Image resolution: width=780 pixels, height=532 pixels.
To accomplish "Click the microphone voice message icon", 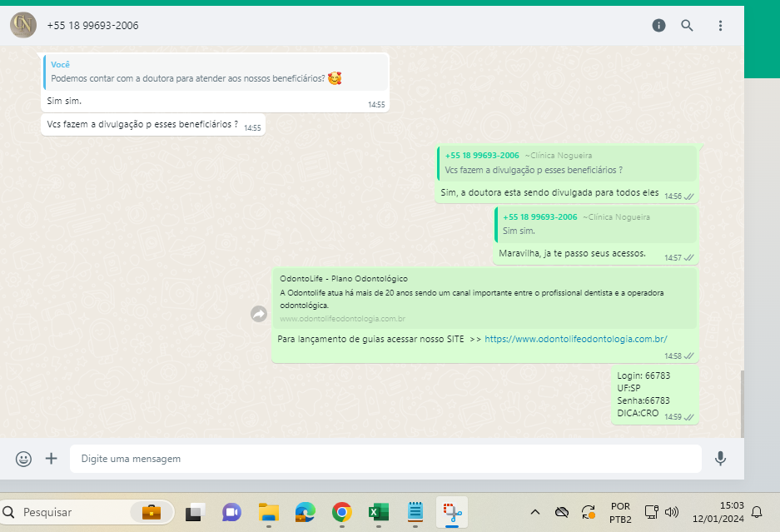I will click(720, 459).
